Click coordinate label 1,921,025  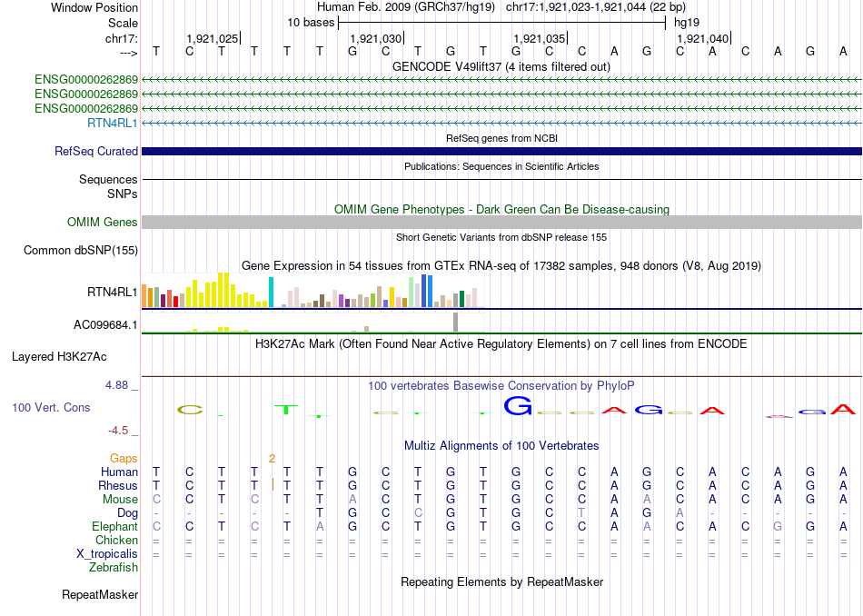coord(212,38)
